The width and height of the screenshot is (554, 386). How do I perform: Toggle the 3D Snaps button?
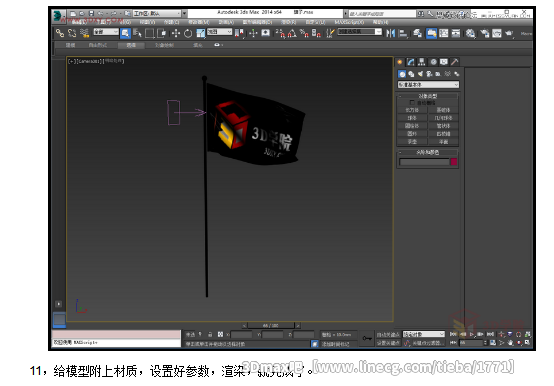(280, 34)
